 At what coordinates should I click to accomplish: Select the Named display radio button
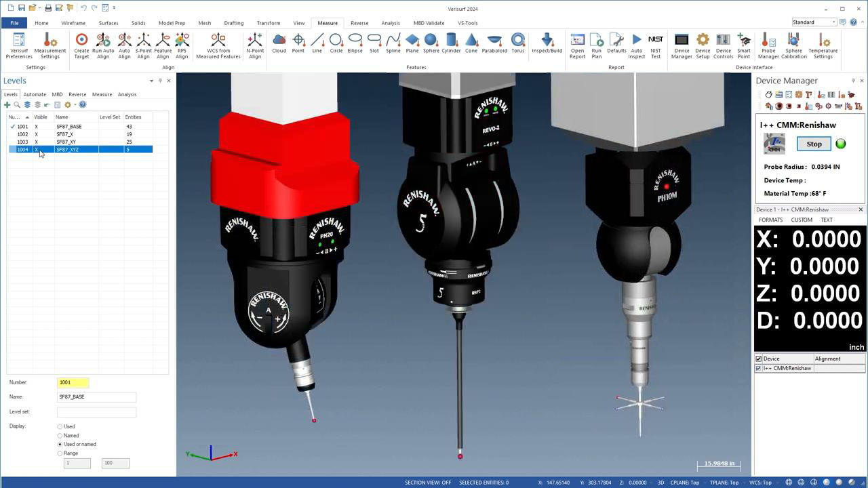click(60, 435)
